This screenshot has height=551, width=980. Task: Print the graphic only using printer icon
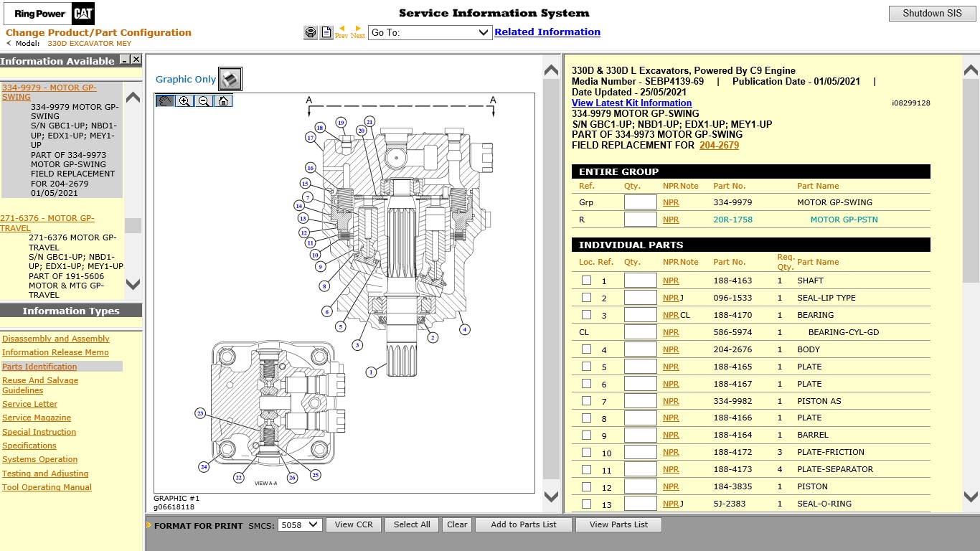coord(230,79)
